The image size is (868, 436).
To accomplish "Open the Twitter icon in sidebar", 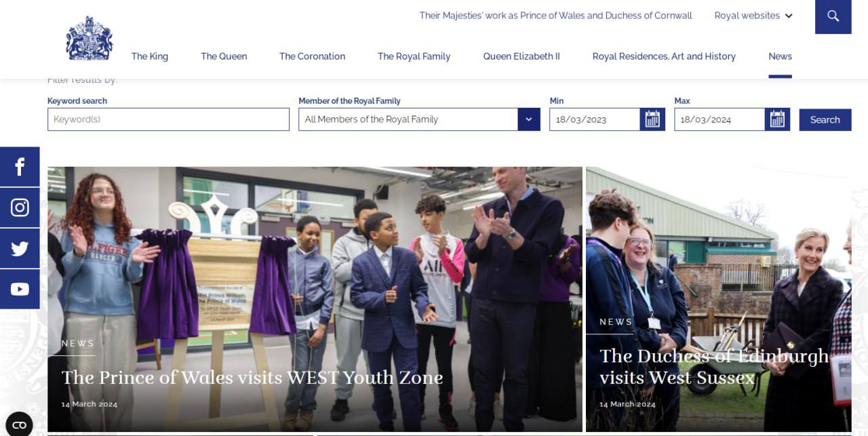I will tap(20, 248).
